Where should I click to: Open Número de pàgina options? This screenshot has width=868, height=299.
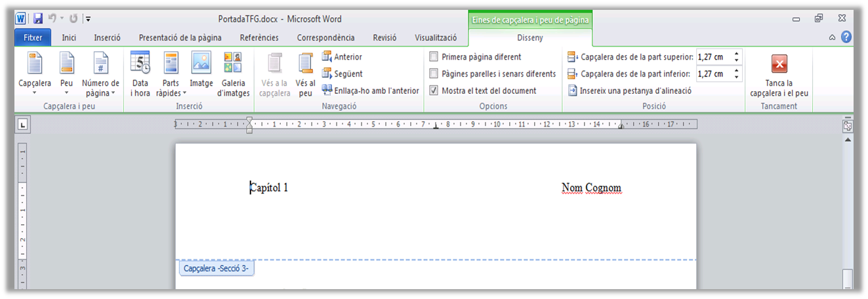[x=100, y=74]
